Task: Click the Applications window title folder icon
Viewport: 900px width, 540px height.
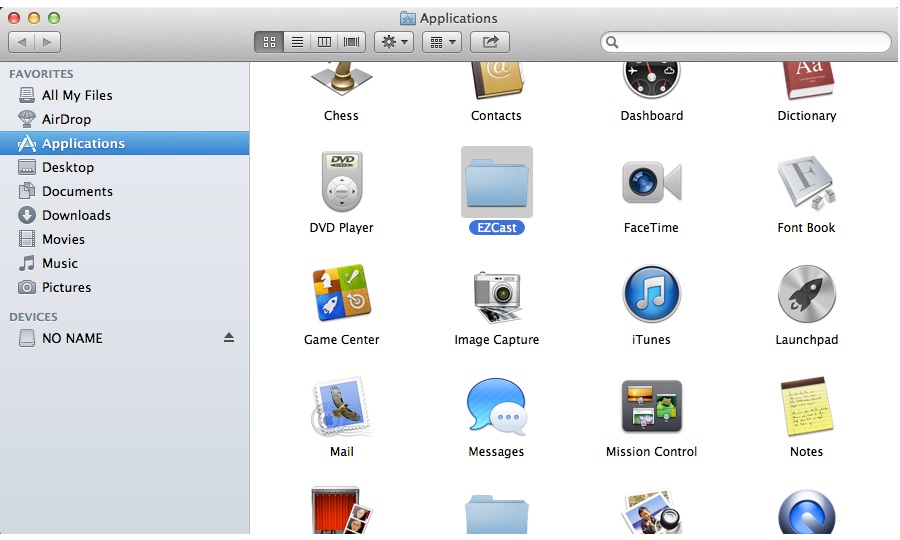Action: point(408,18)
